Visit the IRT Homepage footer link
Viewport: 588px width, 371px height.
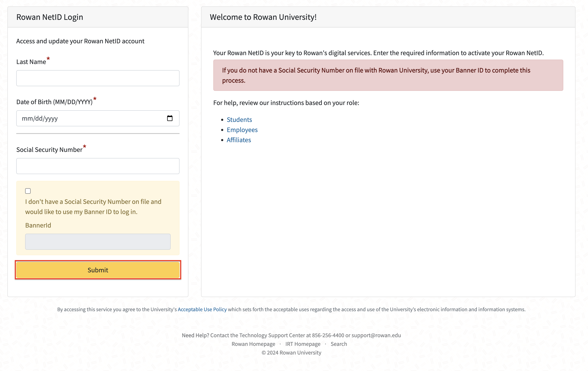(x=303, y=344)
